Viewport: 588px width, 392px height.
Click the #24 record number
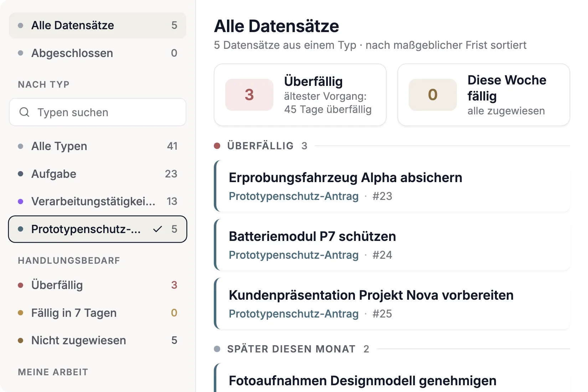[382, 255]
